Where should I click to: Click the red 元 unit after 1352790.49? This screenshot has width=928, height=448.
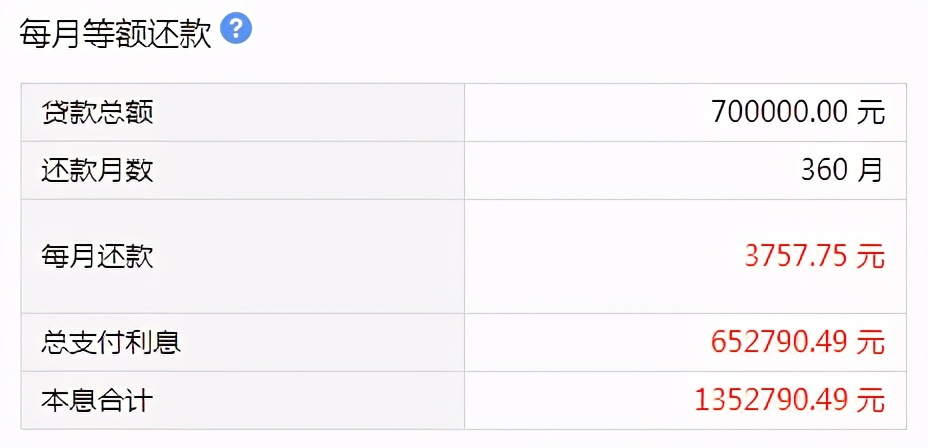871,400
